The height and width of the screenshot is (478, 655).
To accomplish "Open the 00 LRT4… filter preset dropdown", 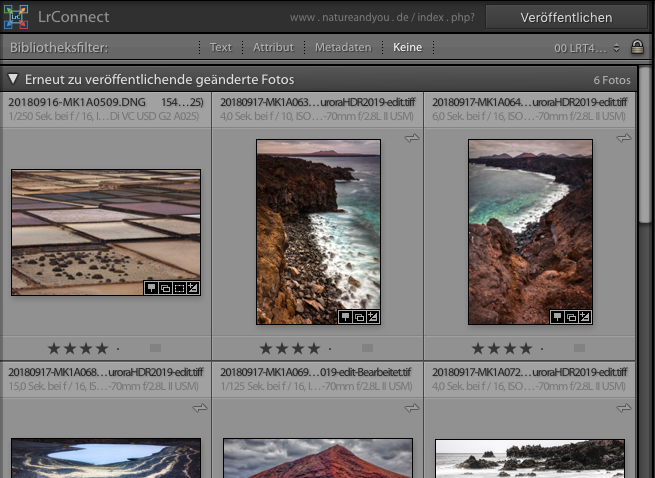I will pos(586,48).
